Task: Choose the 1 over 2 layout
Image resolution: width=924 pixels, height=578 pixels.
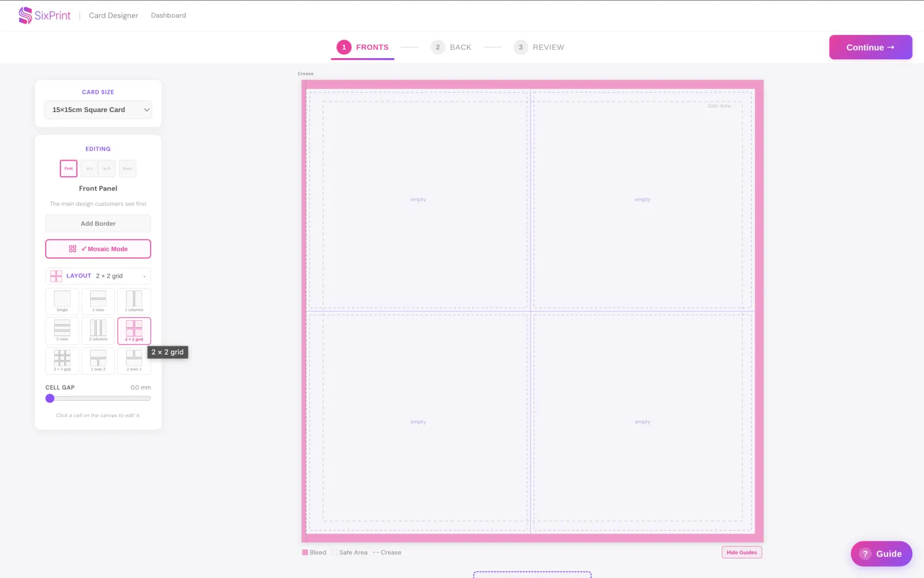Action: tap(98, 360)
